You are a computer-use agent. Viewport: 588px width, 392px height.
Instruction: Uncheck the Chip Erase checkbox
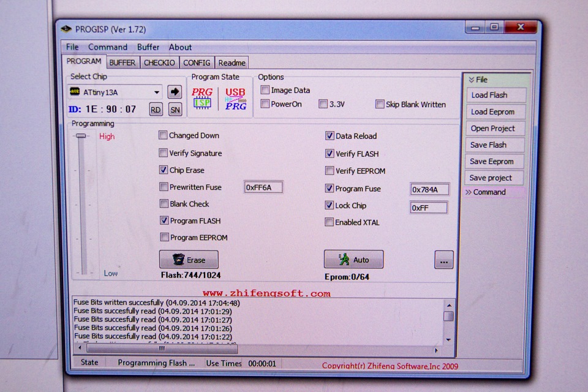[x=163, y=170]
